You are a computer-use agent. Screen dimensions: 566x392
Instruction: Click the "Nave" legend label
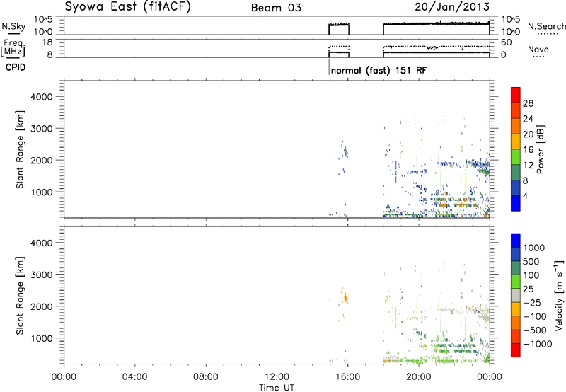[538, 50]
